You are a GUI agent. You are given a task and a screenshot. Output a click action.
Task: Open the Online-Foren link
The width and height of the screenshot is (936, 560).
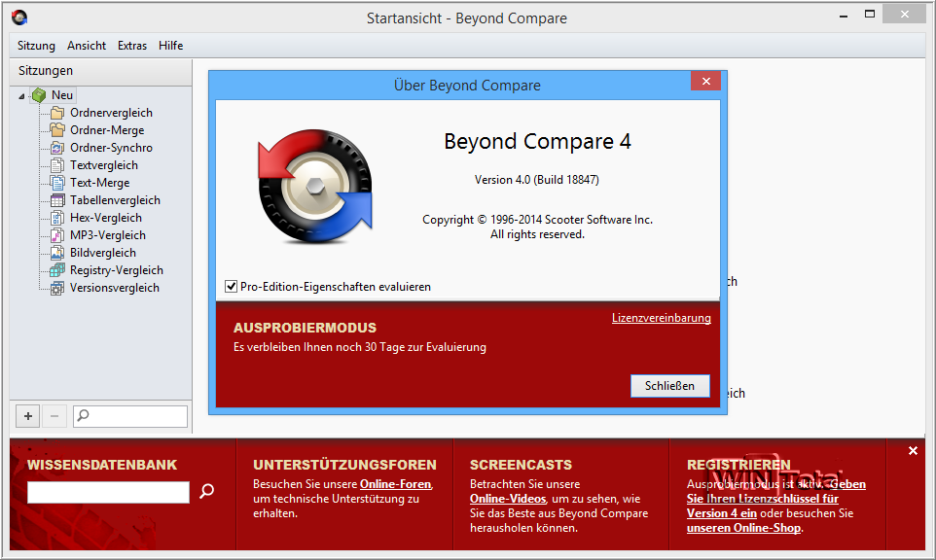395,484
